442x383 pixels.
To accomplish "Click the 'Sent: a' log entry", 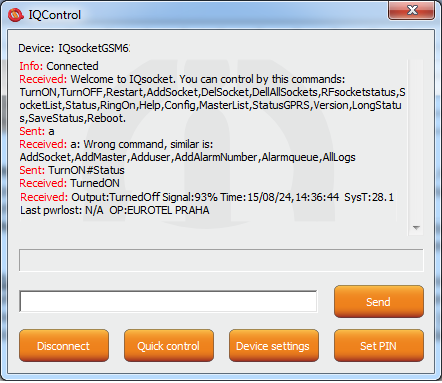I will [37, 131].
